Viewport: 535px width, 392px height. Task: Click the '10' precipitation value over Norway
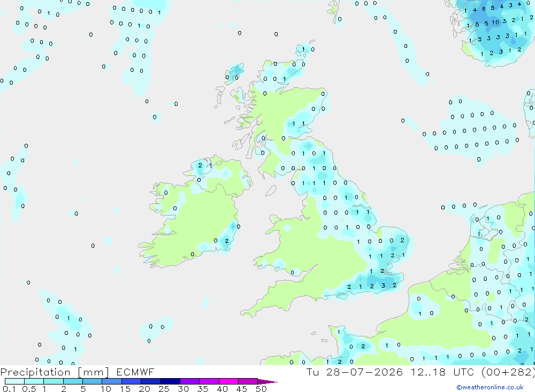pyautogui.click(x=495, y=22)
